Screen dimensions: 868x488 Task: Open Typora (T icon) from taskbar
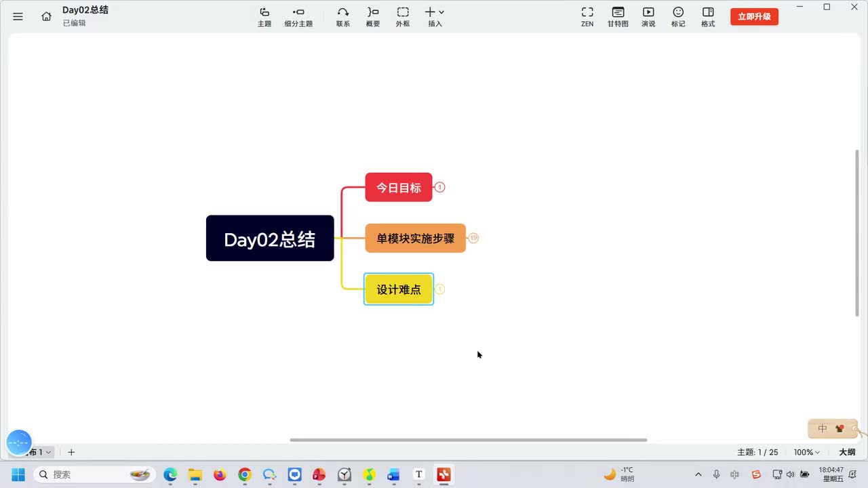[419, 474]
